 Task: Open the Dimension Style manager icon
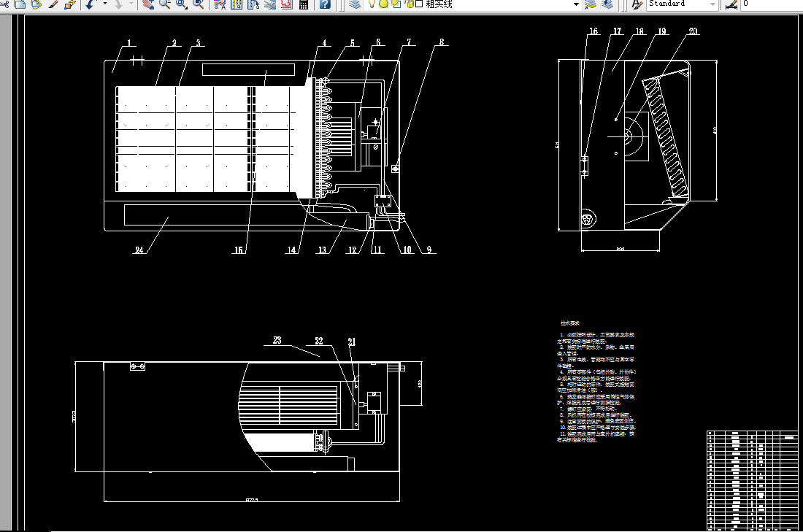pyautogui.click(x=731, y=4)
